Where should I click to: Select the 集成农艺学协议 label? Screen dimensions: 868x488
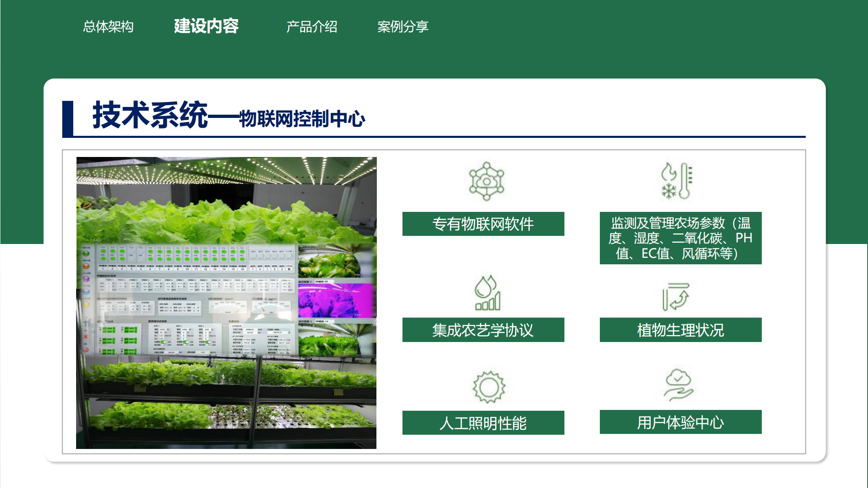click(483, 330)
